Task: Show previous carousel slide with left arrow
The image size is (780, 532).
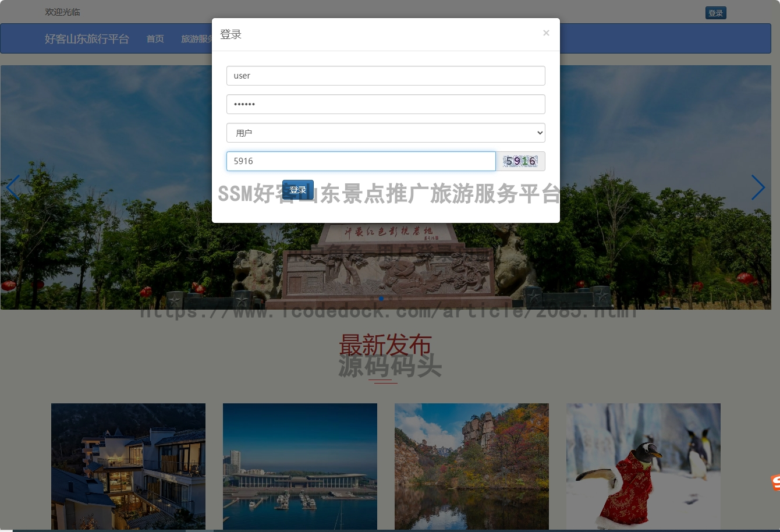Action: point(13,187)
